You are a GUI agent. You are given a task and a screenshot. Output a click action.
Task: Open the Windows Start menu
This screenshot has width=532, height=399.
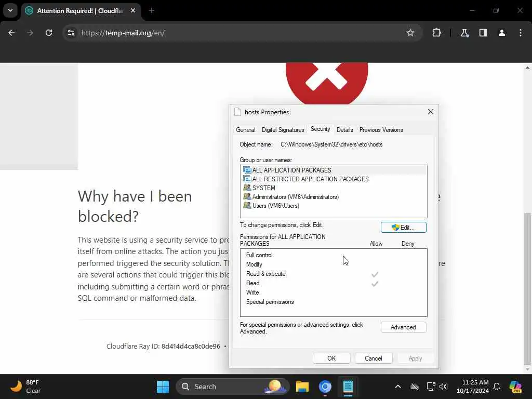pos(163,387)
